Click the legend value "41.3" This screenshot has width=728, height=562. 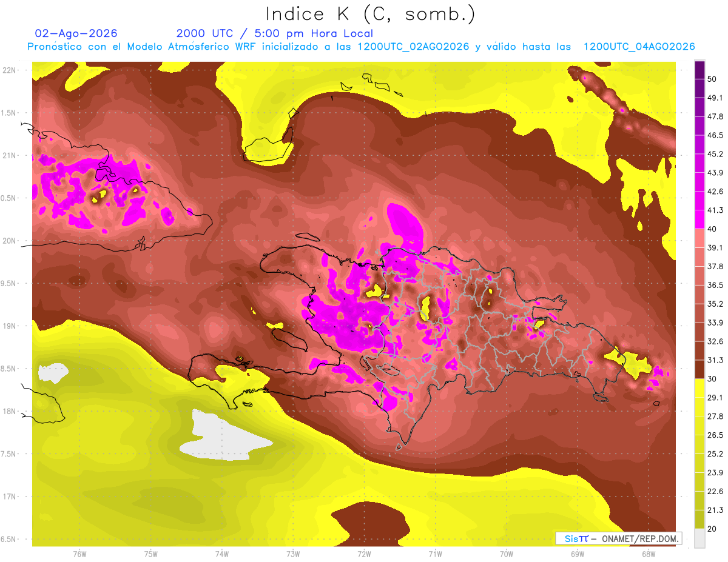[x=715, y=210]
